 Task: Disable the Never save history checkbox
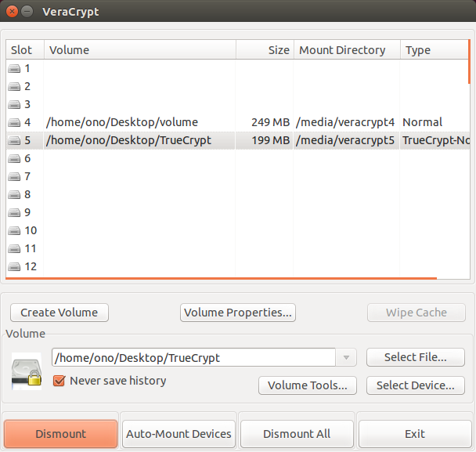[x=59, y=381]
